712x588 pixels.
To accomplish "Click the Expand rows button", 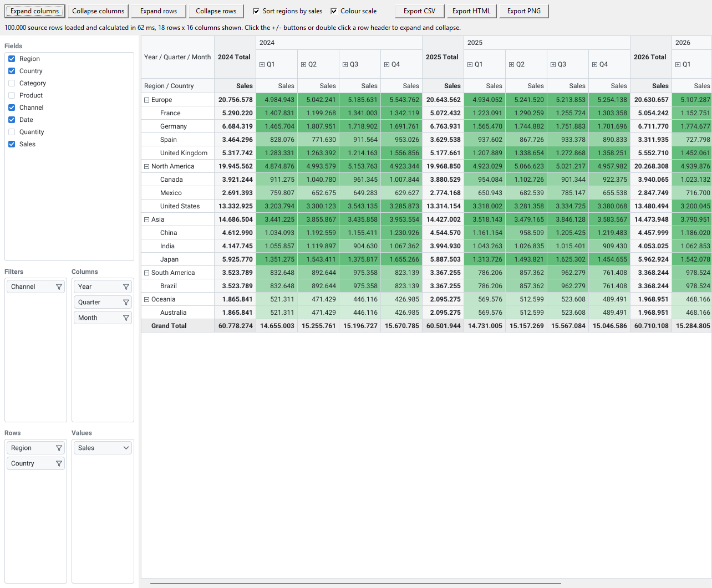I will point(159,11).
